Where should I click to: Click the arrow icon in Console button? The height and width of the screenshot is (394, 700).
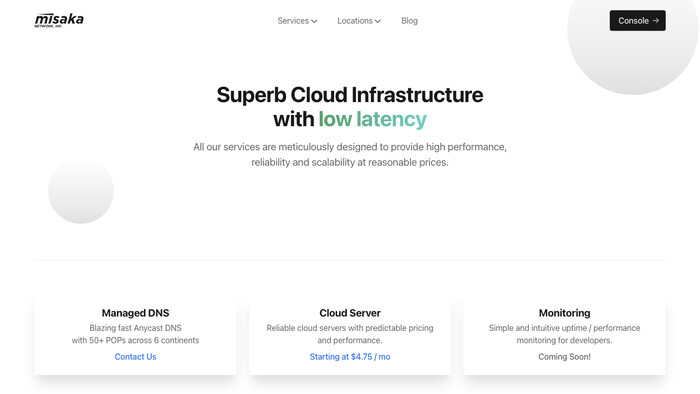(655, 21)
